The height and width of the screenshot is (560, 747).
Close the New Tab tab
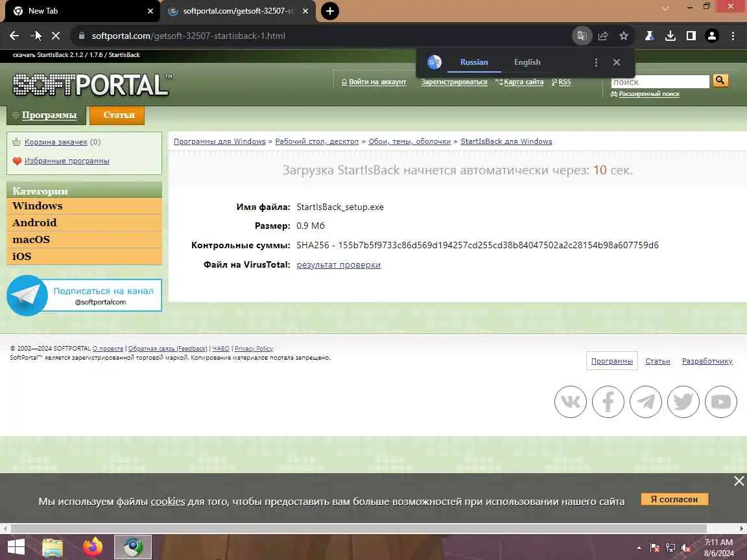click(x=150, y=11)
